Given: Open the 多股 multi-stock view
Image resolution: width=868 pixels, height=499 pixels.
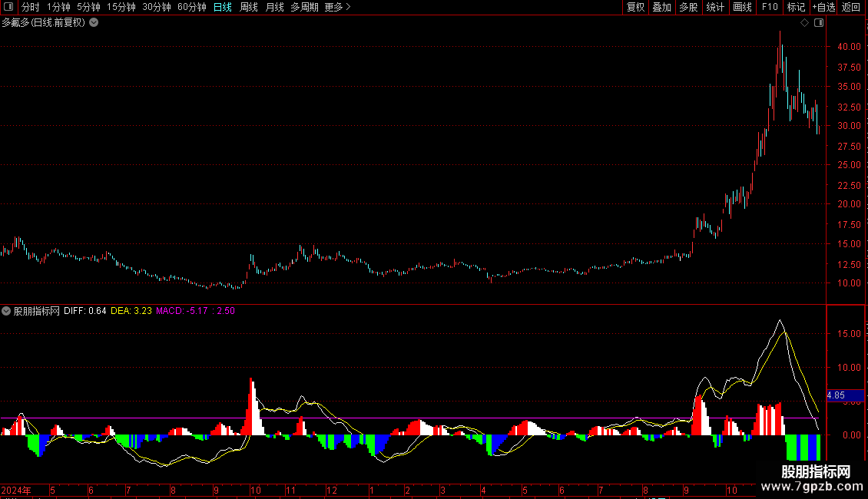Looking at the screenshot, I should pos(689,7).
